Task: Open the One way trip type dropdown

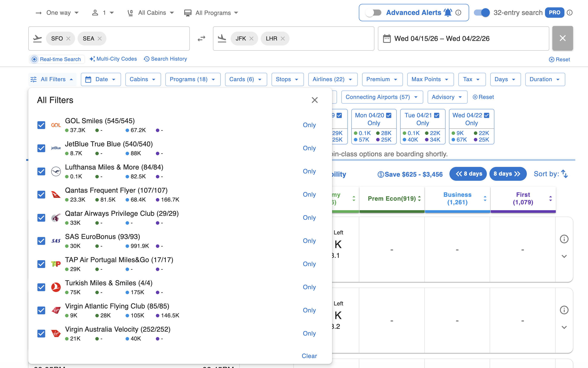Action: point(57,13)
